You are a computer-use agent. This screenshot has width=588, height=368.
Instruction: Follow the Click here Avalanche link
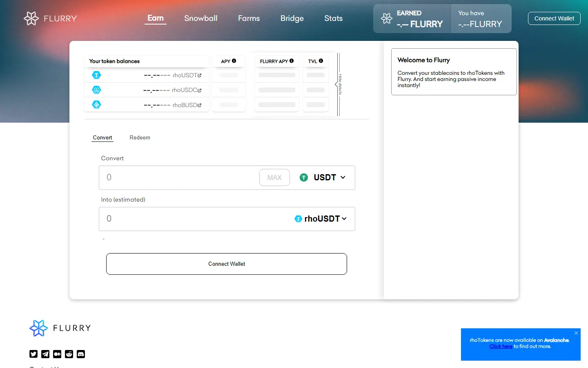[501, 346]
